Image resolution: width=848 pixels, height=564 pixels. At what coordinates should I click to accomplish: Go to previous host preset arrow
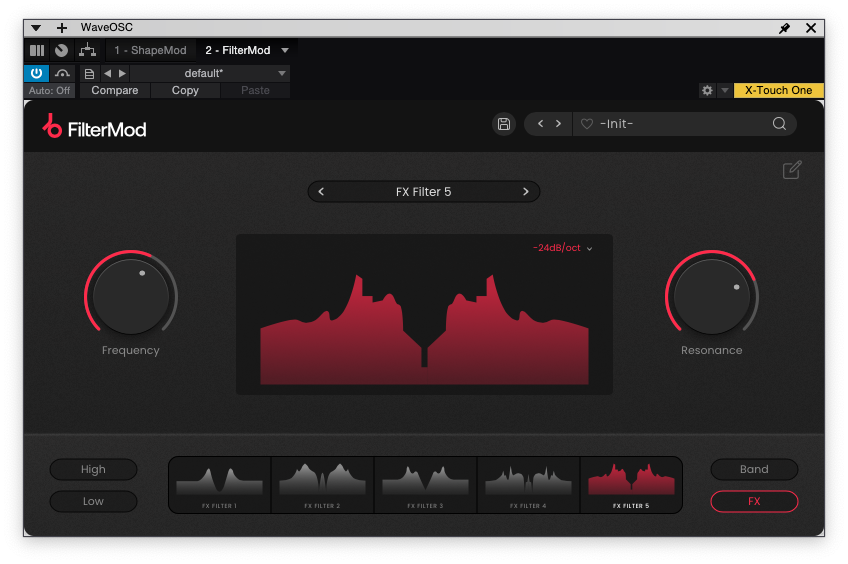click(x=108, y=73)
